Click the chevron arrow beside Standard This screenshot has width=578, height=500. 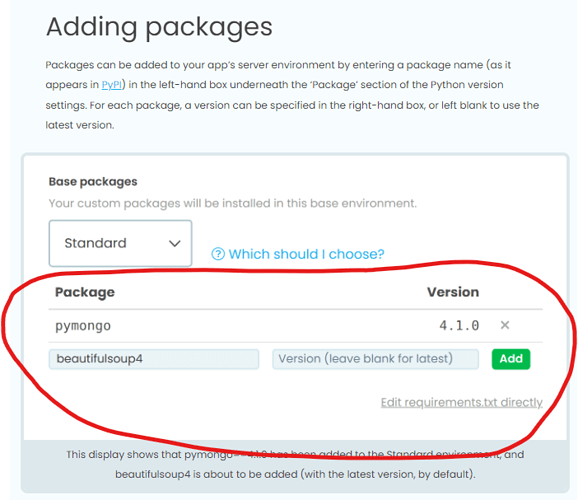coord(174,243)
